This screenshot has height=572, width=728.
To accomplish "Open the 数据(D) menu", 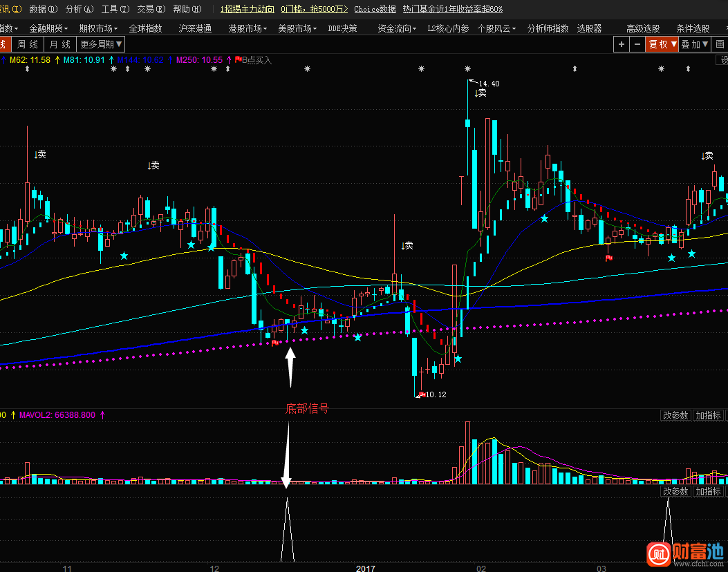I will pyautogui.click(x=43, y=9).
